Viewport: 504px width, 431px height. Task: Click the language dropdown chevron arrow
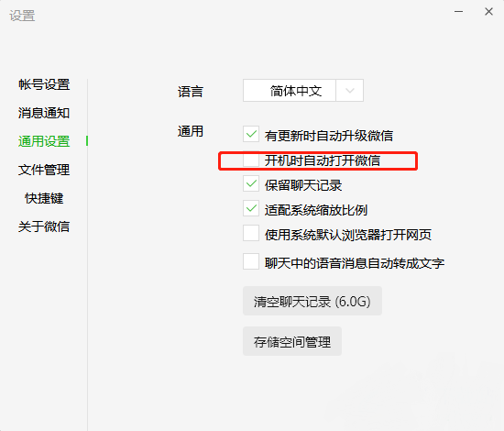click(350, 91)
